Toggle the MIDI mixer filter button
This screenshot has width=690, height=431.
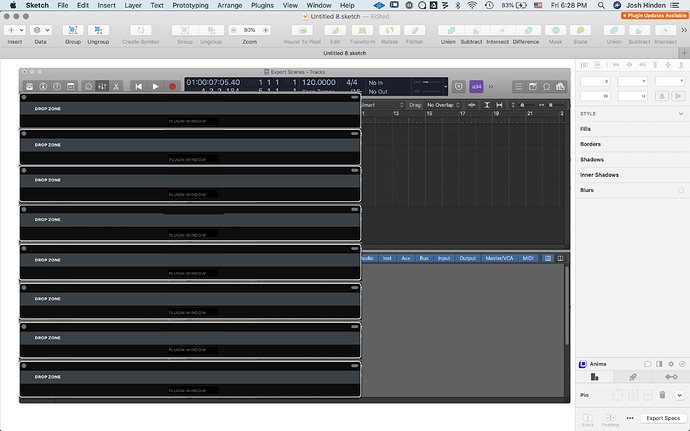click(x=528, y=258)
